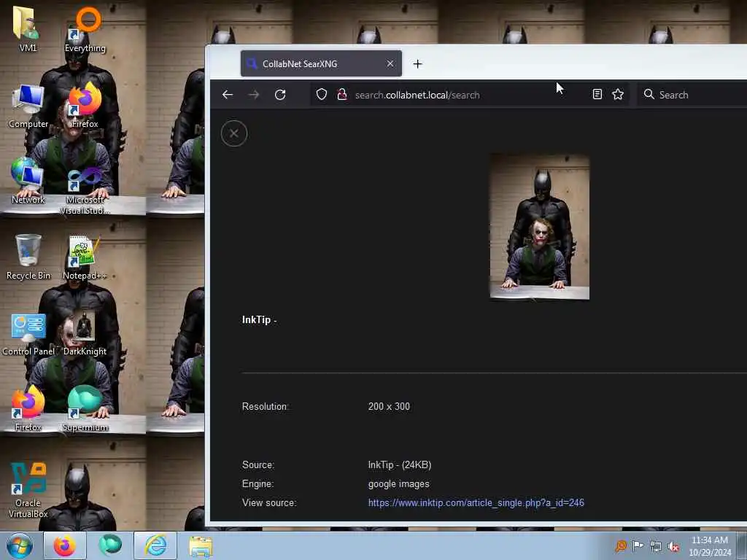This screenshot has height=560, width=747.
Task: Launch the Supermium browser shortcut
Action: (85, 410)
